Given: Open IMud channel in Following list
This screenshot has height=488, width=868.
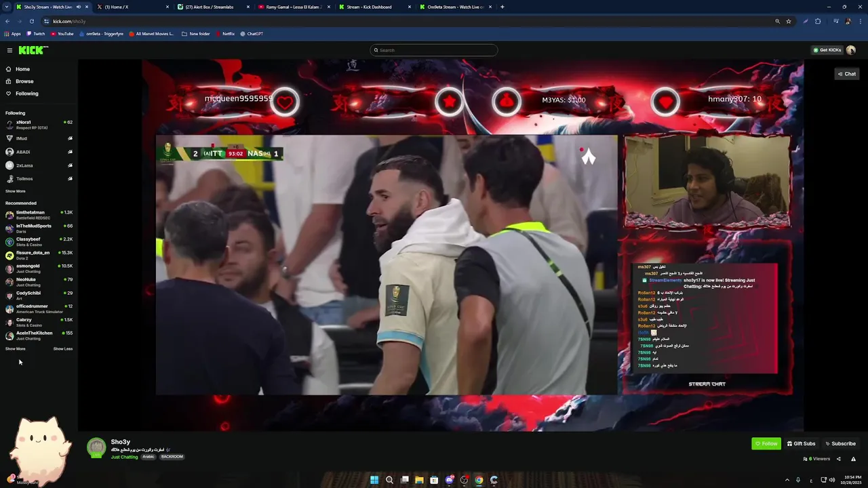Looking at the screenshot, I should click(39, 138).
